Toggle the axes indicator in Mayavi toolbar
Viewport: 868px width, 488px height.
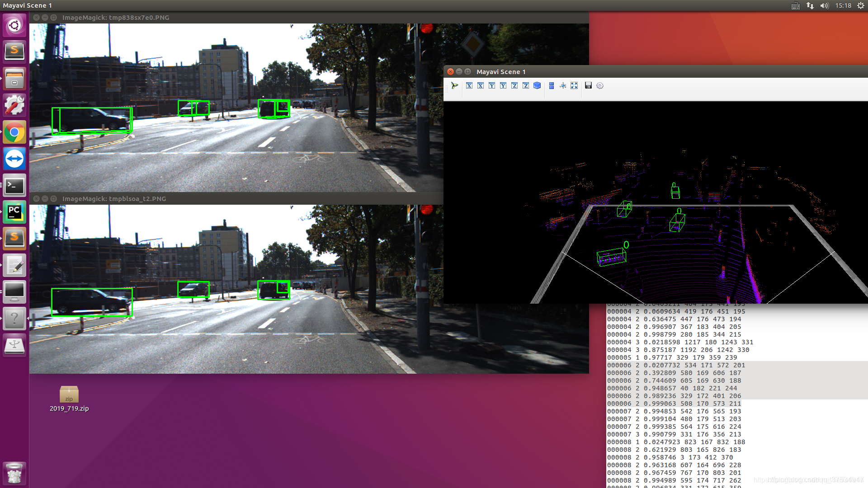pos(563,85)
